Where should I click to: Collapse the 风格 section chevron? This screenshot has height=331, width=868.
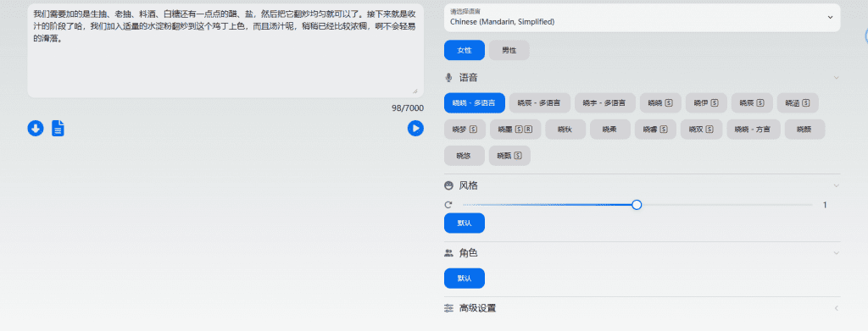[x=836, y=185]
